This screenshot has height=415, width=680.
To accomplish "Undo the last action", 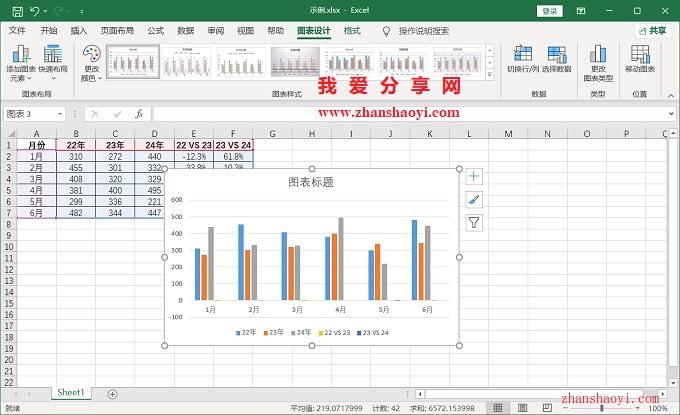I will click(35, 11).
